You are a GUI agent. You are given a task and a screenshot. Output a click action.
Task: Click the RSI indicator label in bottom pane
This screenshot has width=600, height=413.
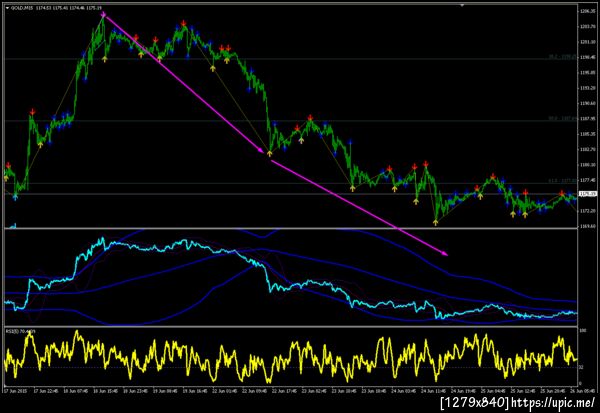20,331
